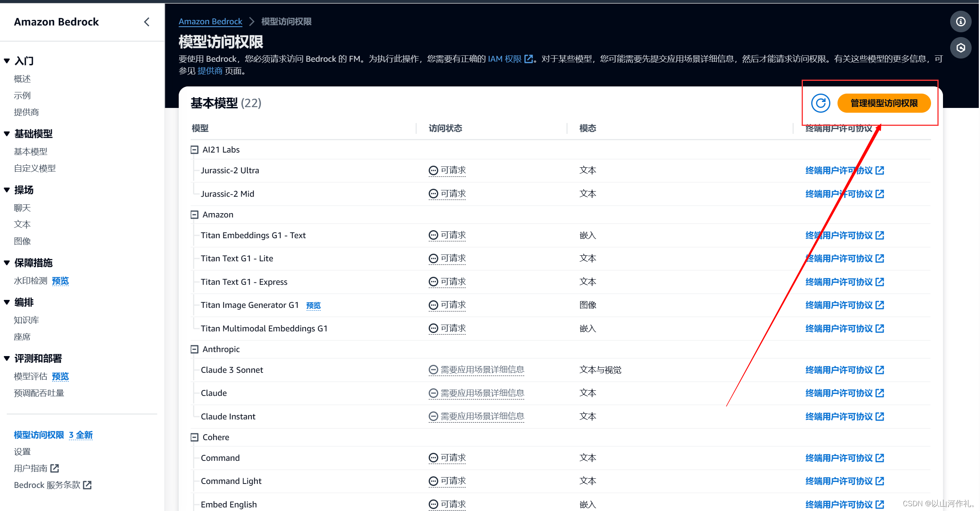Click the EULA external icon in the Embed English row

[880, 505]
